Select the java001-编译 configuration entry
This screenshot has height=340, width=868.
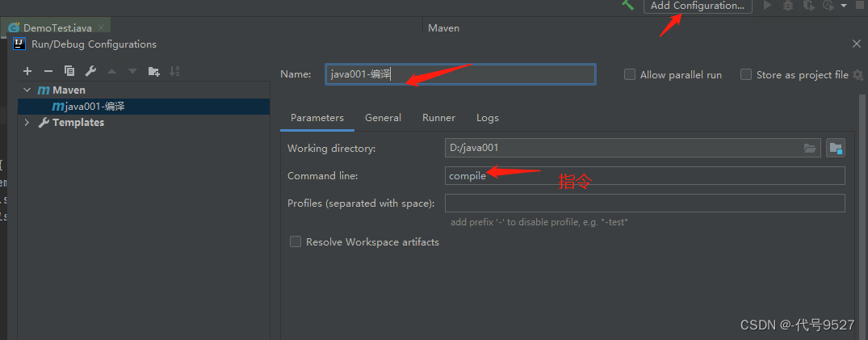click(x=94, y=106)
